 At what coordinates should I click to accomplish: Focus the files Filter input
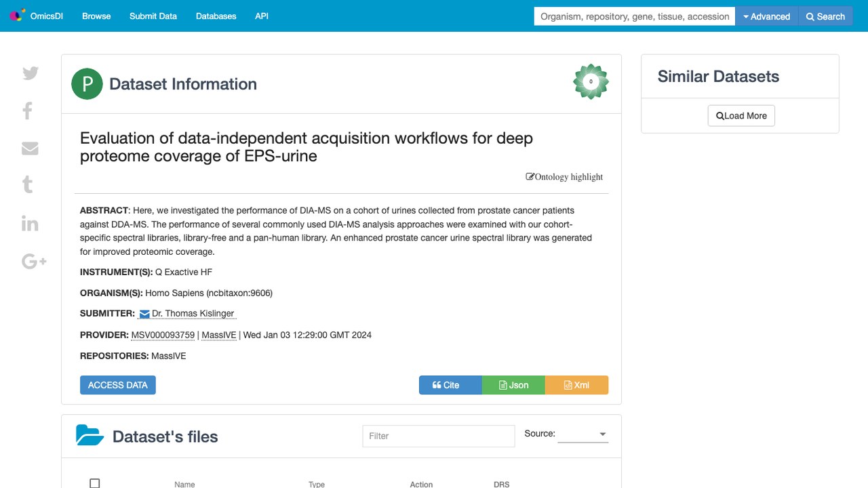[439, 436]
